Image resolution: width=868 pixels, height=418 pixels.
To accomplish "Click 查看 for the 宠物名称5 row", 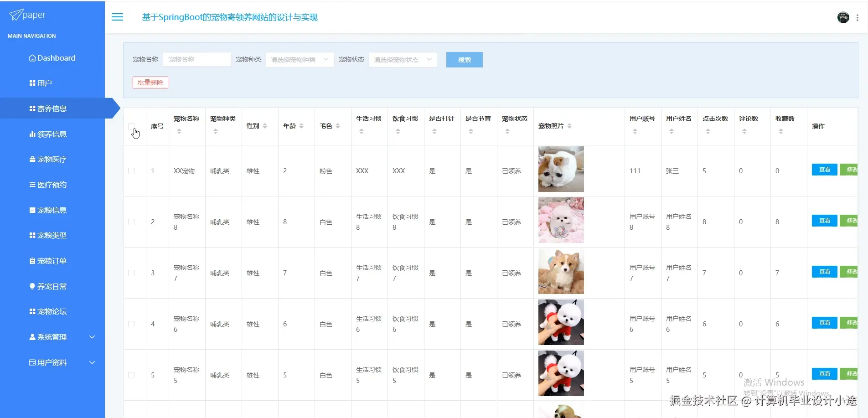I will pyautogui.click(x=824, y=374).
